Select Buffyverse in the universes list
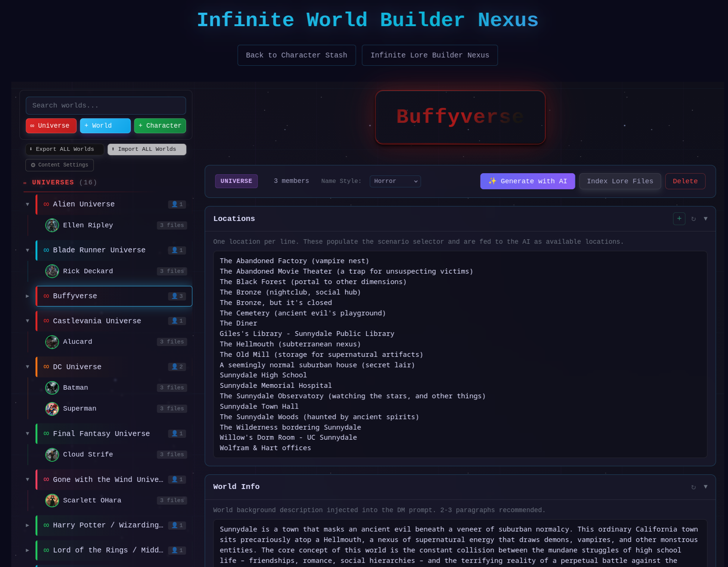The width and height of the screenshot is (728, 567). coord(114,296)
